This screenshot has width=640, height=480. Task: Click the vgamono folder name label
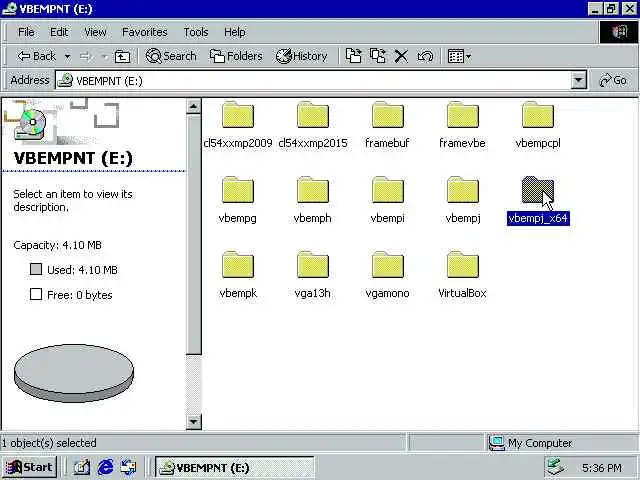click(388, 293)
